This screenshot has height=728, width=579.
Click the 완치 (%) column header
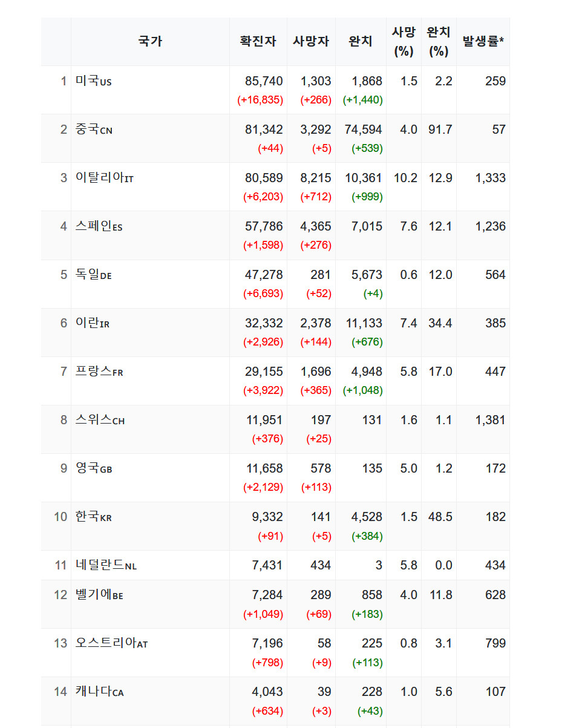[x=439, y=41]
